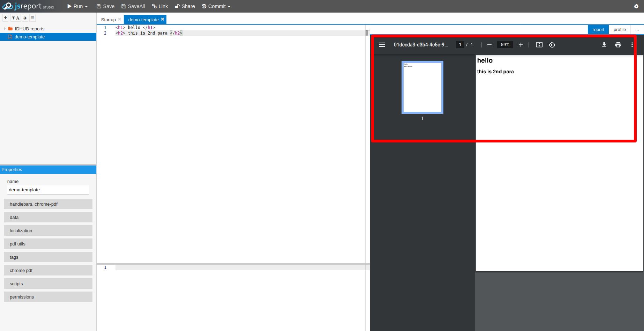Expand the IDHUB-reports folder
Screen dimensions: 644x331
pos(5,29)
